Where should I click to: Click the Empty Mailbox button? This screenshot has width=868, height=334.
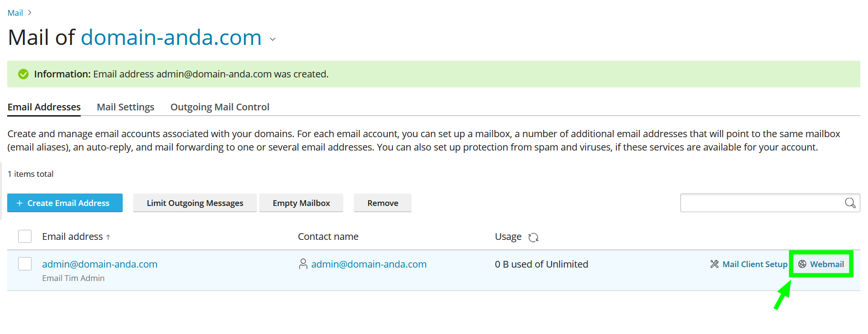click(301, 203)
